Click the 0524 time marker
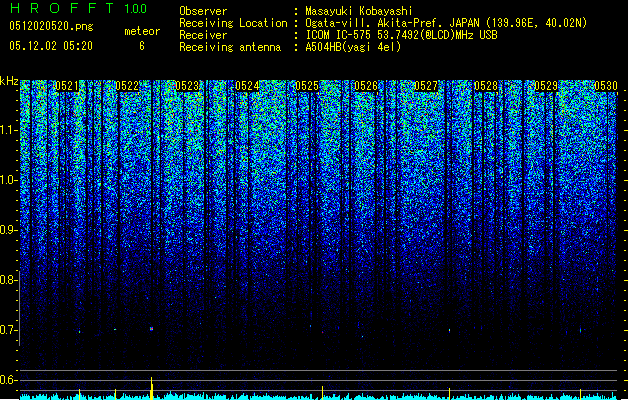Screen dimensions: 629x400 [247, 86]
